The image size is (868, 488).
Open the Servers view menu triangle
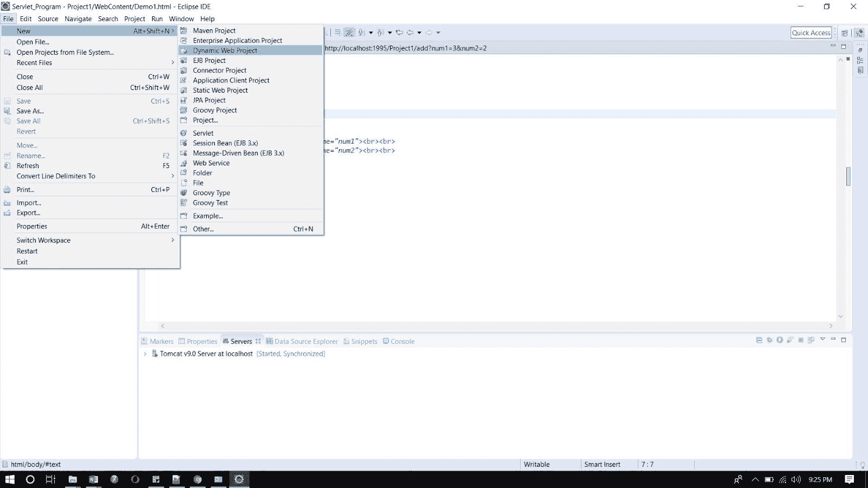pos(822,341)
